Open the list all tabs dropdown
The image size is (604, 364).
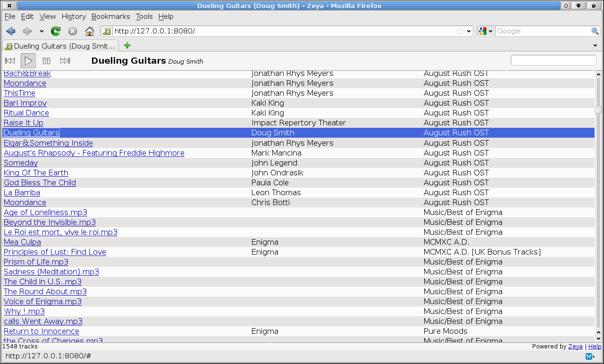596,46
